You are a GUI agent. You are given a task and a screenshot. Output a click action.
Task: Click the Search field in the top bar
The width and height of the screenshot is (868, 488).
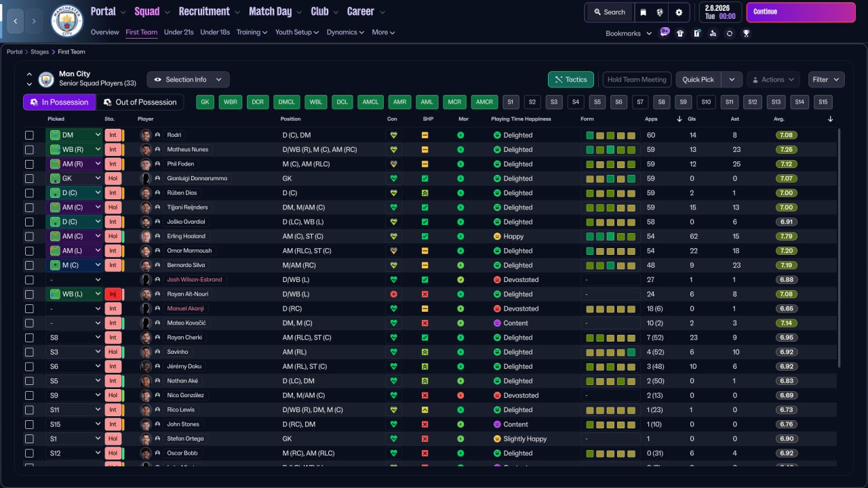(609, 12)
